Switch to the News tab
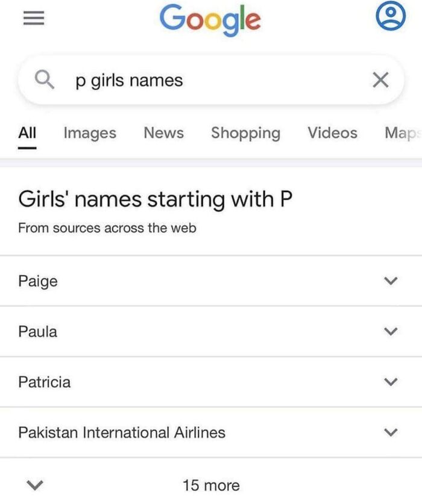Viewport: 422px width, 504px height. pos(163,133)
